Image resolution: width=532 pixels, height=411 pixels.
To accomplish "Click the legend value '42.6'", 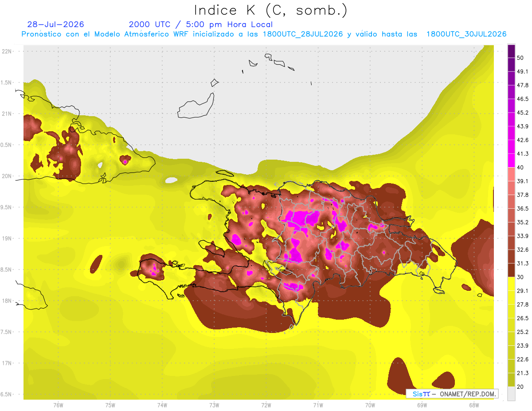I will pos(523,140).
